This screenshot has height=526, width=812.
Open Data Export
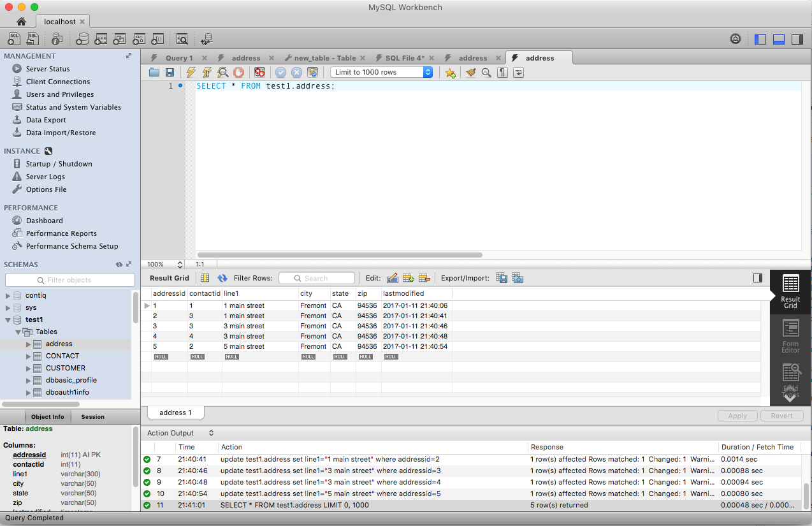tap(46, 120)
